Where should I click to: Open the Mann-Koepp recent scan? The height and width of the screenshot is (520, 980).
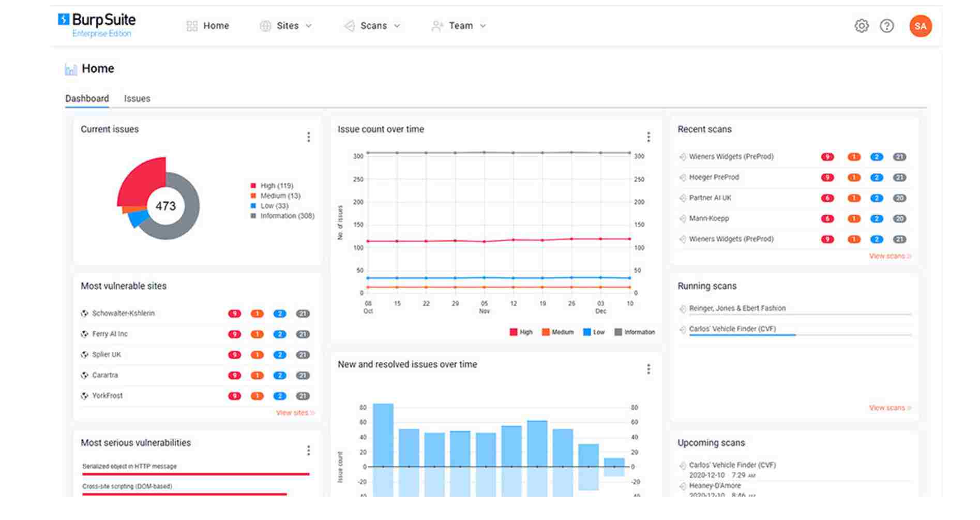[x=709, y=219]
